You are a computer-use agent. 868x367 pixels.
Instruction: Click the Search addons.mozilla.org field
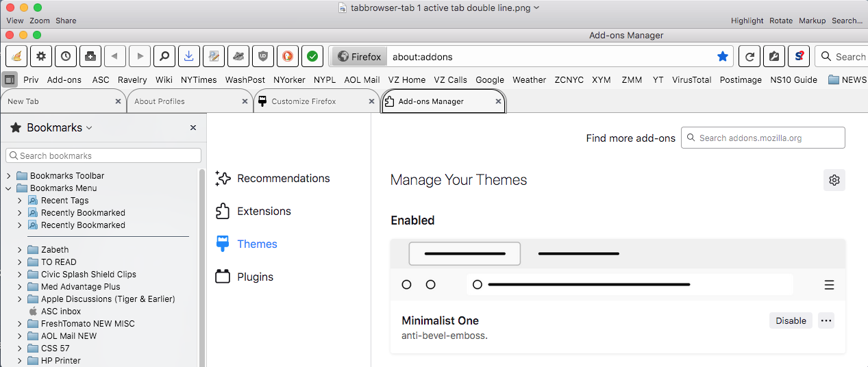763,138
